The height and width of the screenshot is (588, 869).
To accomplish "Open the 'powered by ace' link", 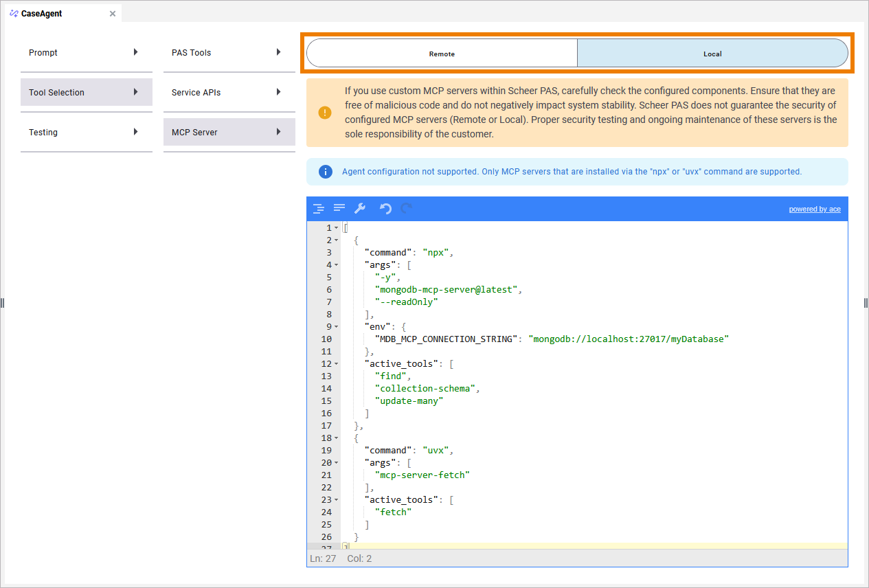I will pos(814,210).
